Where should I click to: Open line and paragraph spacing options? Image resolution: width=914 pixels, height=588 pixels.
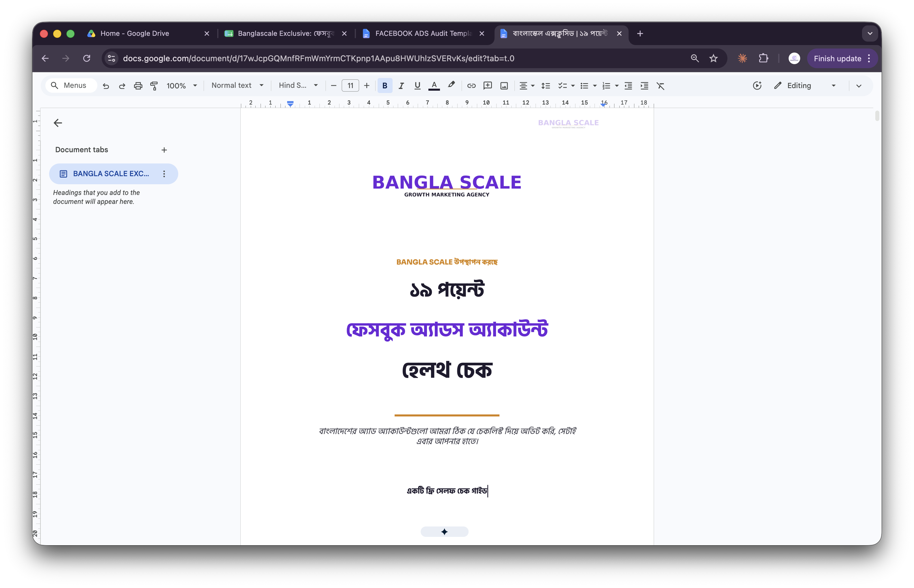pyautogui.click(x=545, y=85)
